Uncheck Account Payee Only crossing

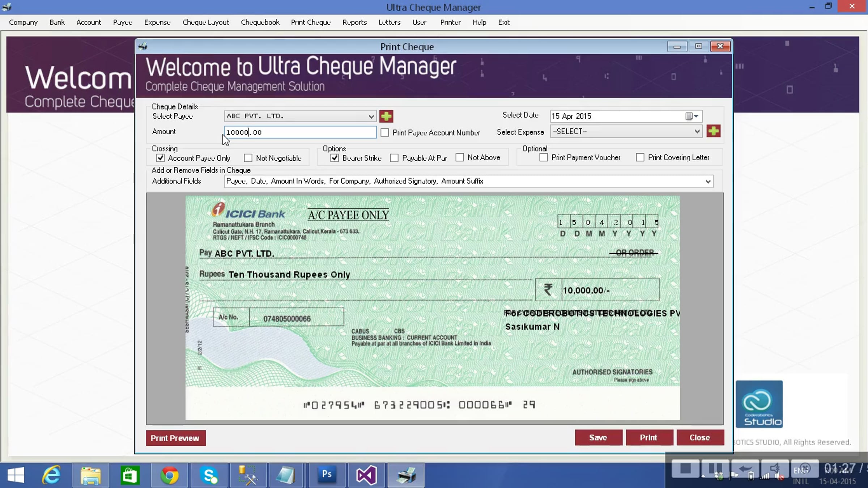point(160,158)
